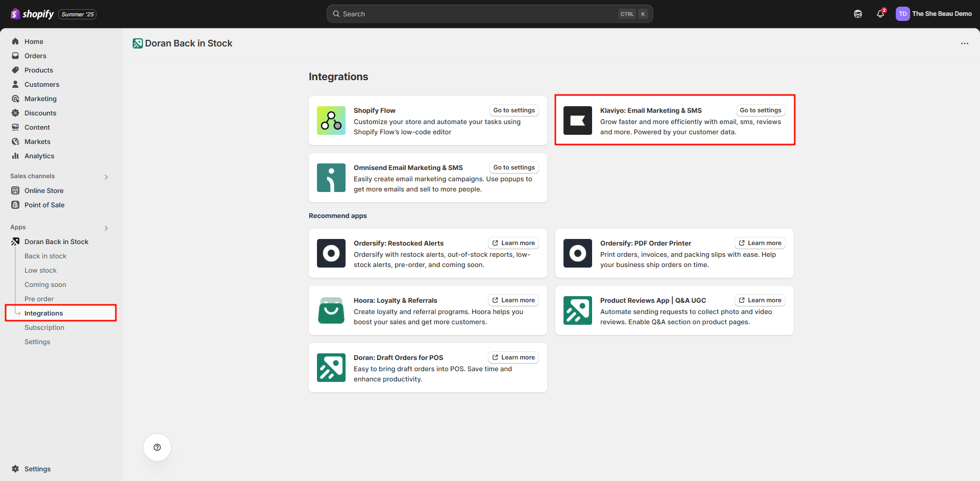Open the notifications bell
980x481 pixels.
880,14
